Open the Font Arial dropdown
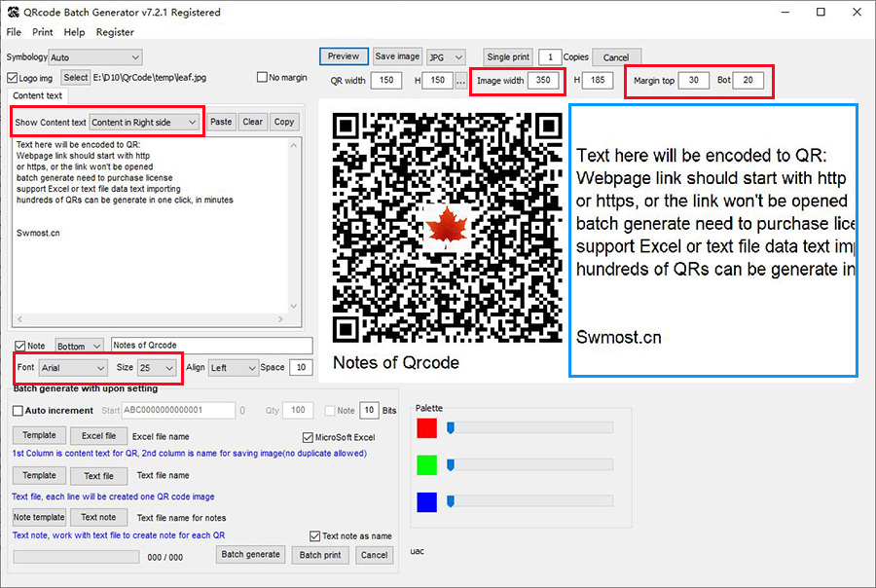This screenshot has width=876, height=588. pos(73,367)
